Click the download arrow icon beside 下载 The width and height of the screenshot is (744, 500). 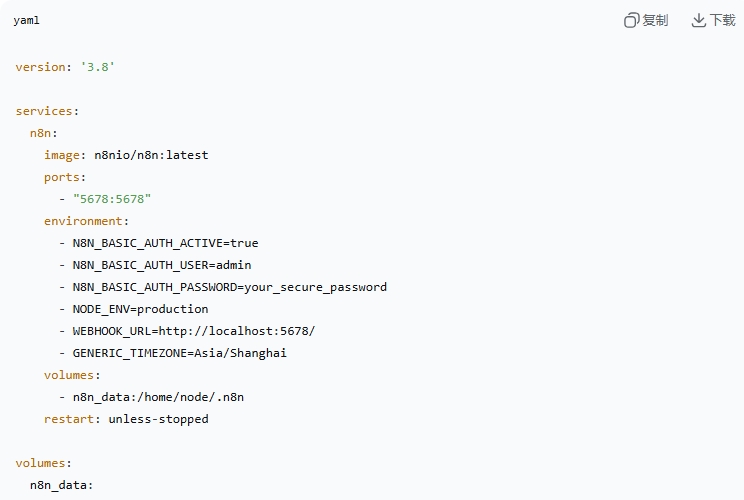coord(699,20)
